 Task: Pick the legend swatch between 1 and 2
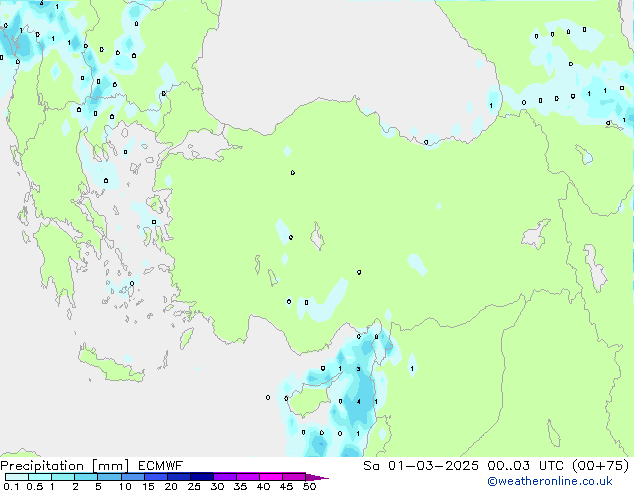pyautogui.click(x=63, y=477)
